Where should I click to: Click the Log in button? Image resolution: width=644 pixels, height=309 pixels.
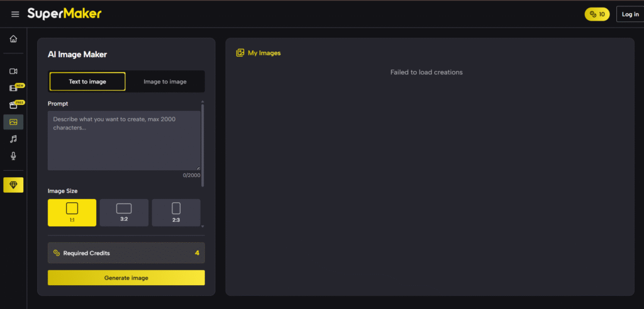(x=630, y=14)
